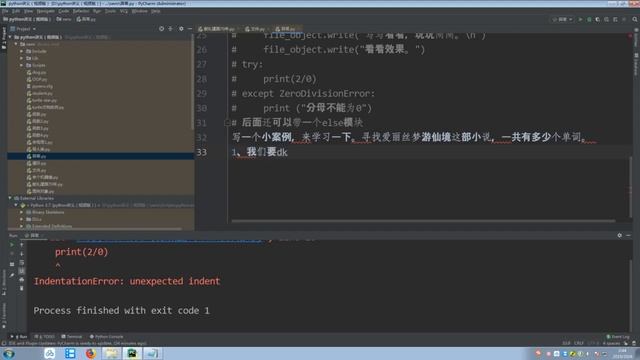Click the fold marker on line 31
The image size is (640, 360).
click(227, 122)
